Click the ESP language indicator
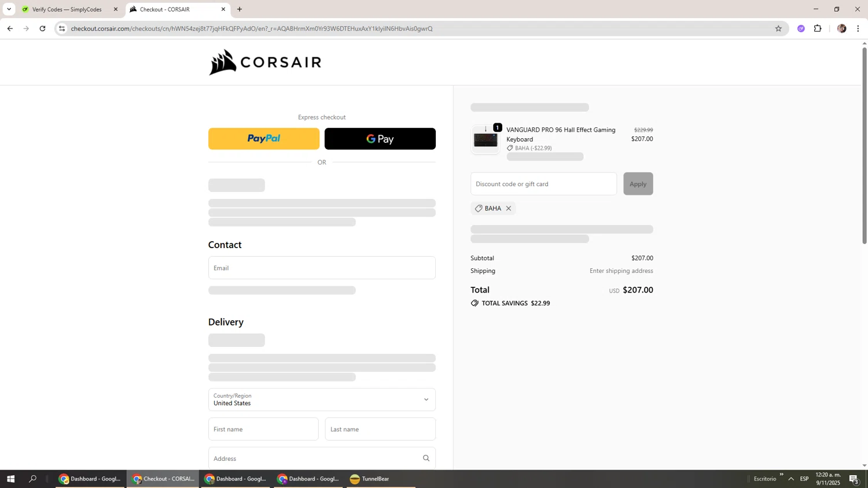Image resolution: width=868 pixels, height=488 pixels. [804, 479]
